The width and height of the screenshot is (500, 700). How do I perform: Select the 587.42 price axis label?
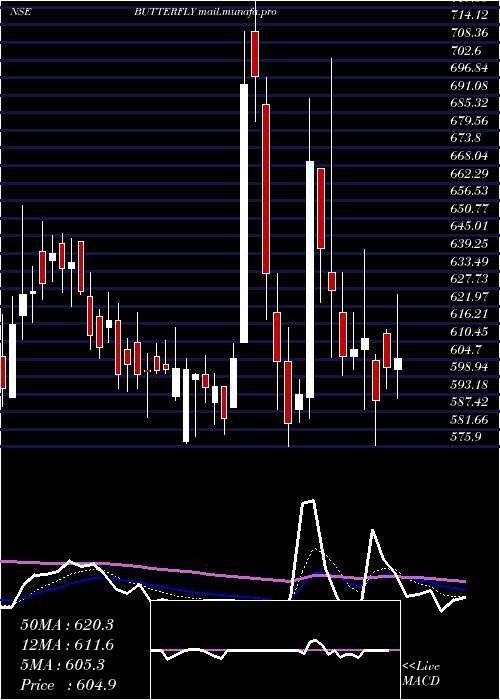(469, 401)
